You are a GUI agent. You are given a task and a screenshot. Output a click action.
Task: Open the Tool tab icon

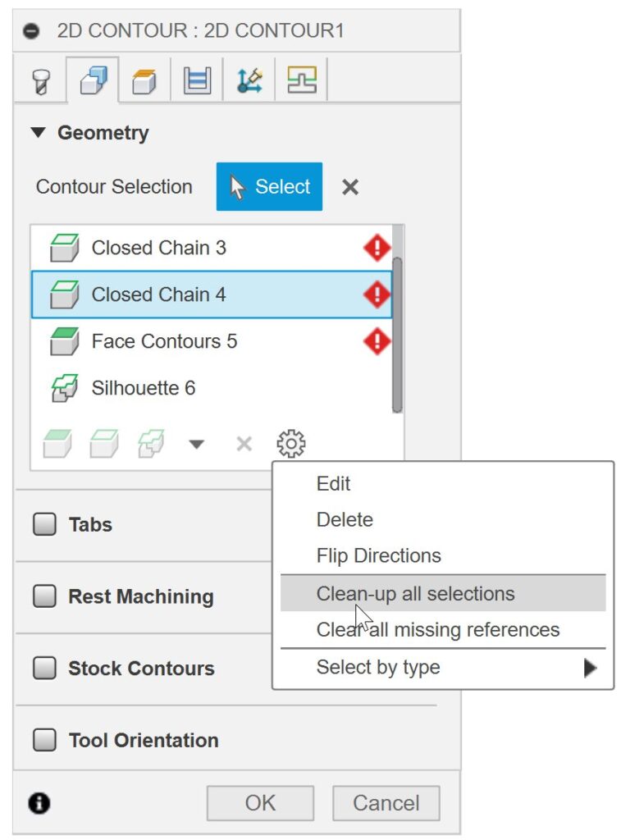[x=41, y=82]
